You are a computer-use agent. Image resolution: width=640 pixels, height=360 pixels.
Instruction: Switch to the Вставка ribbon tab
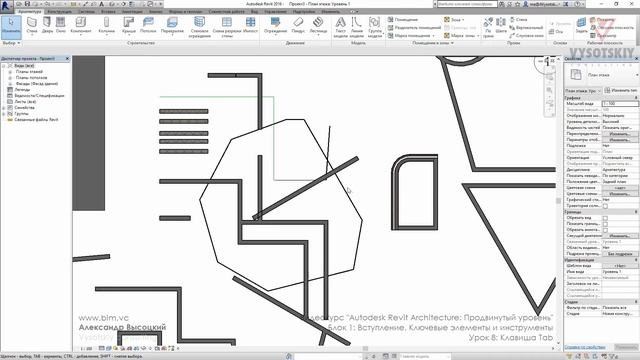(108, 12)
